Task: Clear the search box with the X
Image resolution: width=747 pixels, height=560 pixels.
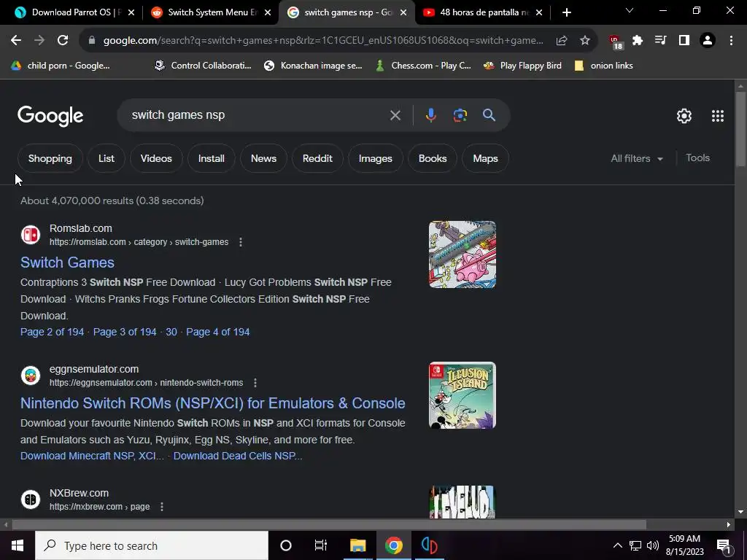Action: [395, 115]
